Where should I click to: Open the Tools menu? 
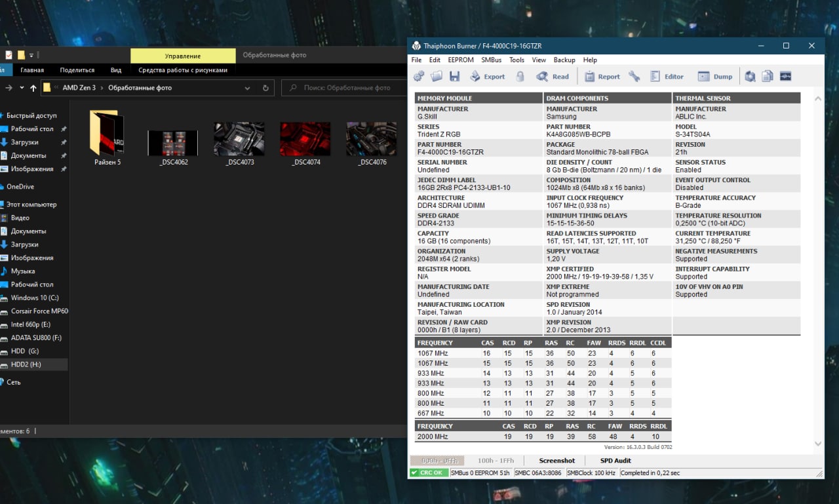tap(517, 60)
